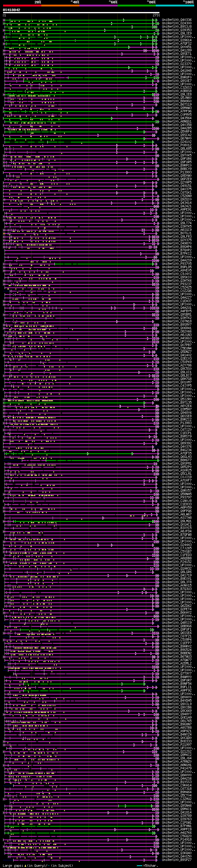Viewport: 197px width, 868px height.
Task: Select the UniRef100_B8HGT7 label
Action: (x=177, y=460)
